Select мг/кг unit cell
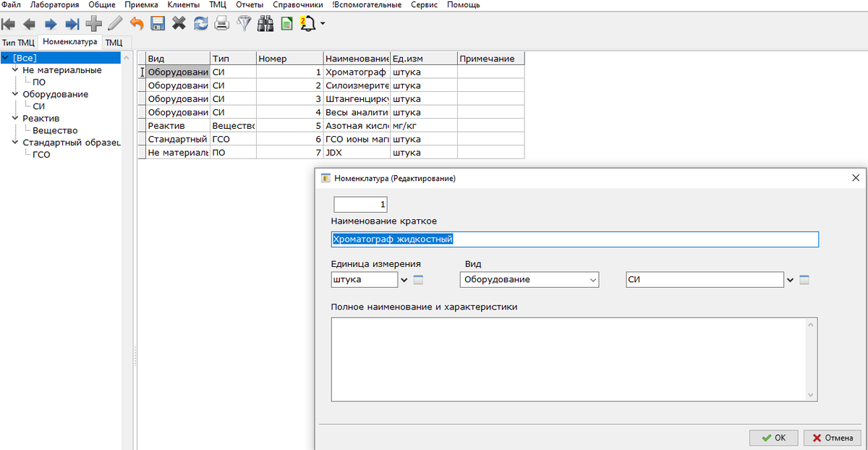The height and width of the screenshot is (450, 868). click(423, 126)
